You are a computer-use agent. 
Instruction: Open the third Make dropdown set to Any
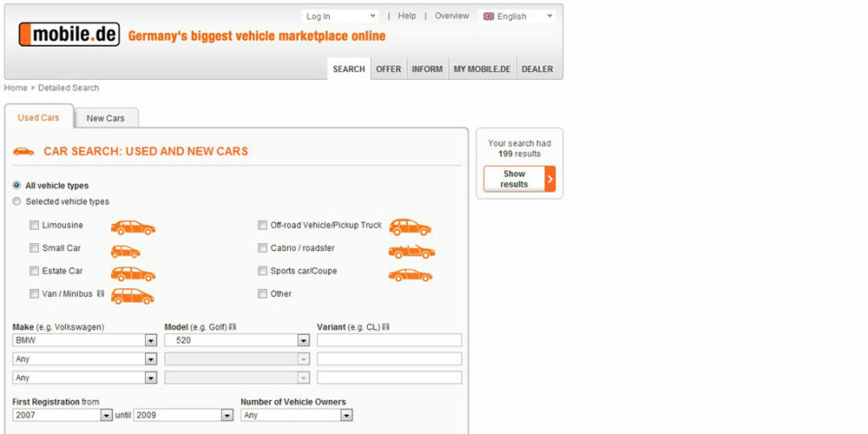pyautogui.click(x=85, y=378)
